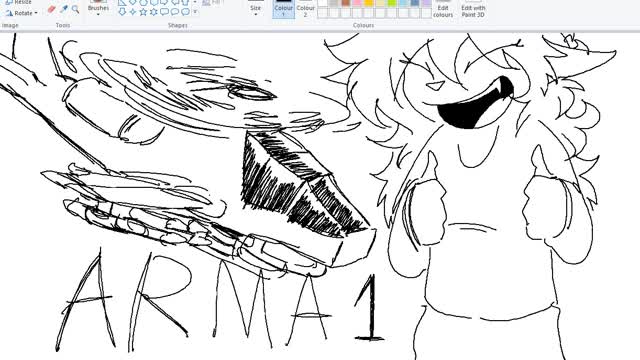Activate Colour 1 foreground selector

283,9
